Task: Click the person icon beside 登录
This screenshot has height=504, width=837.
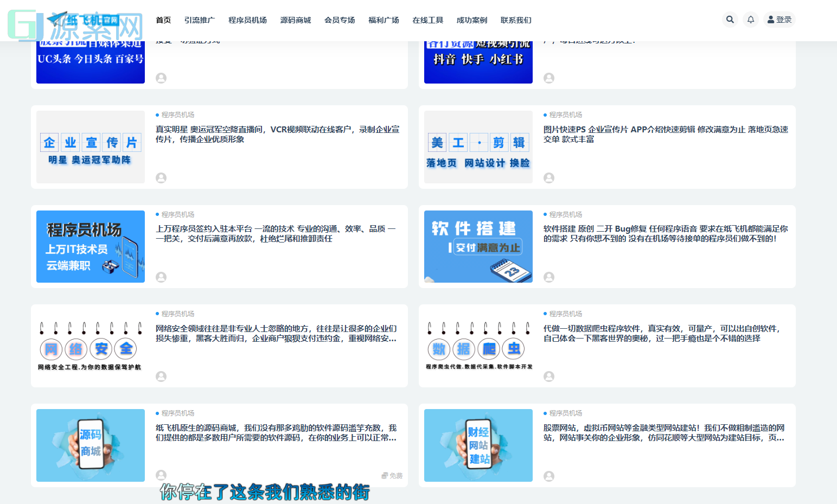Action: pos(771,19)
